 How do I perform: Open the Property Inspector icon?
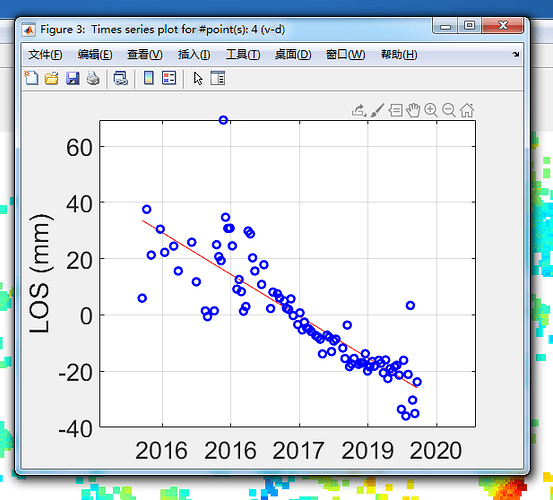point(218,78)
